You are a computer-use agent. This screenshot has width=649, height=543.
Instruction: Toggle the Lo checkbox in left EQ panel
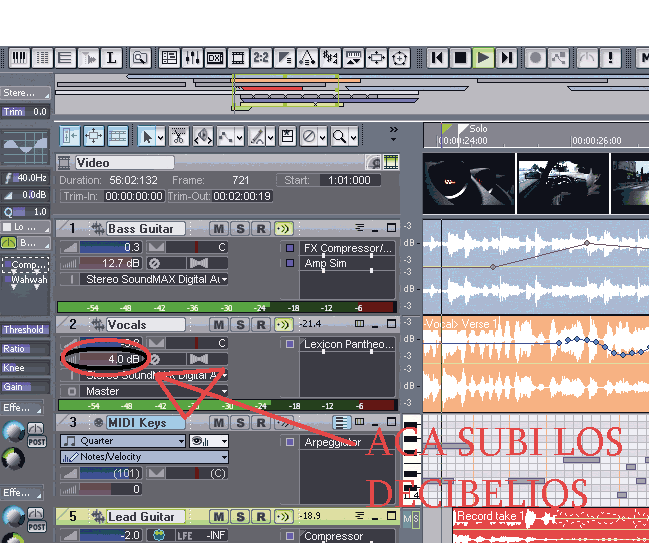pyautogui.click(x=7, y=227)
